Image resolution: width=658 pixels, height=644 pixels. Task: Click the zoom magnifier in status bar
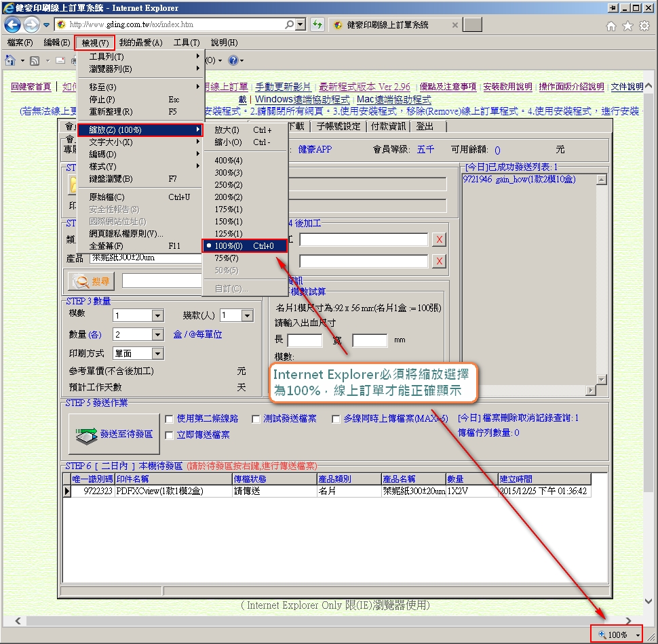pyautogui.click(x=602, y=635)
